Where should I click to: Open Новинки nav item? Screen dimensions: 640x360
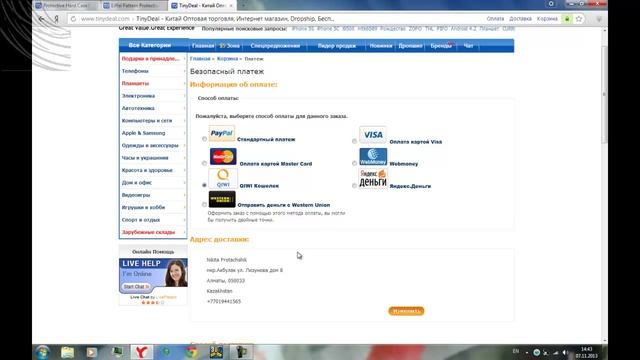click(381, 46)
